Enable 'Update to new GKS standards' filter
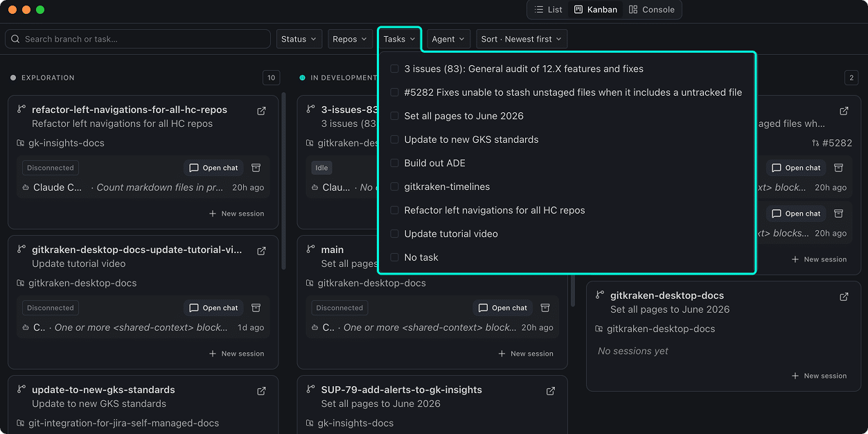 (394, 139)
